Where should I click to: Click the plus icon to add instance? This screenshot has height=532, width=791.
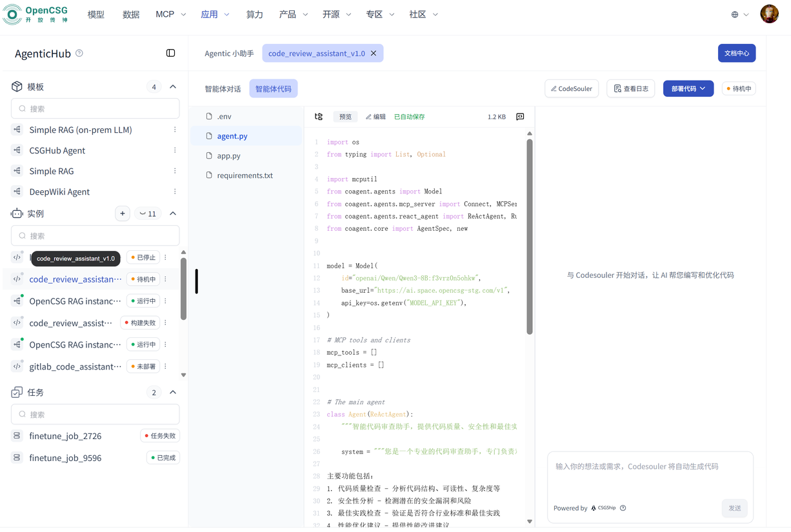click(122, 213)
